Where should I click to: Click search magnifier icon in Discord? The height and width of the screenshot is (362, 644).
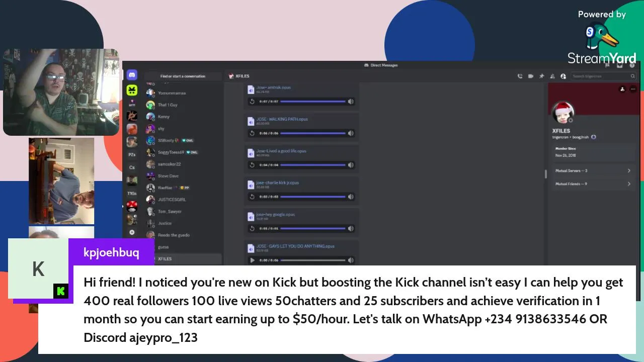click(633, 76)
